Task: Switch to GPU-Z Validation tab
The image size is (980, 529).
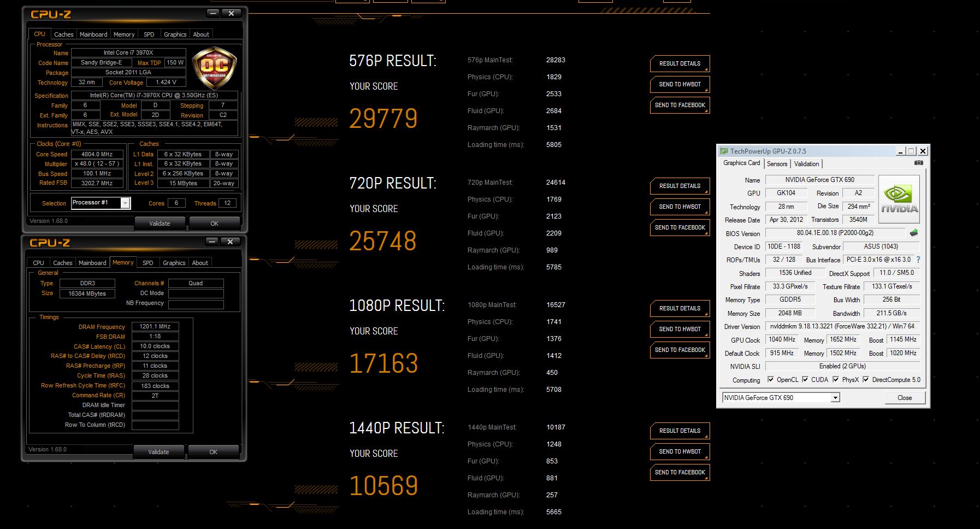Action: 806,164
